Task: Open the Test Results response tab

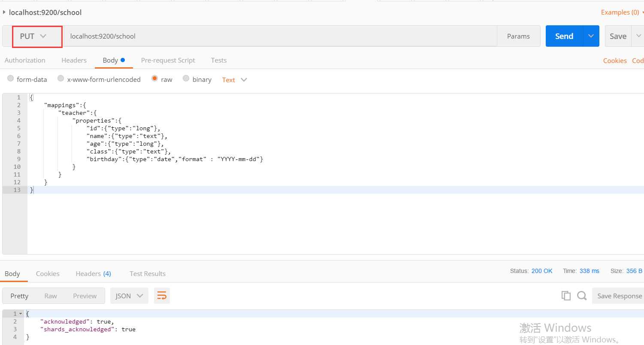Action: point(147,273)
